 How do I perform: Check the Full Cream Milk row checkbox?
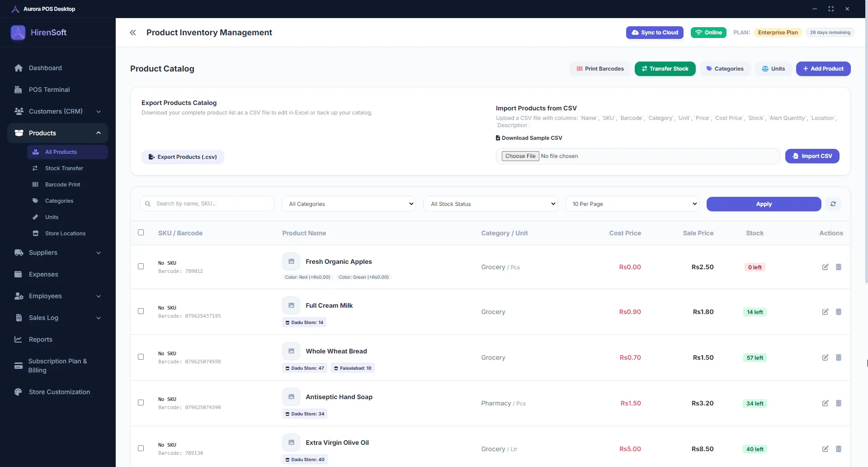click(x=141, y=311)
